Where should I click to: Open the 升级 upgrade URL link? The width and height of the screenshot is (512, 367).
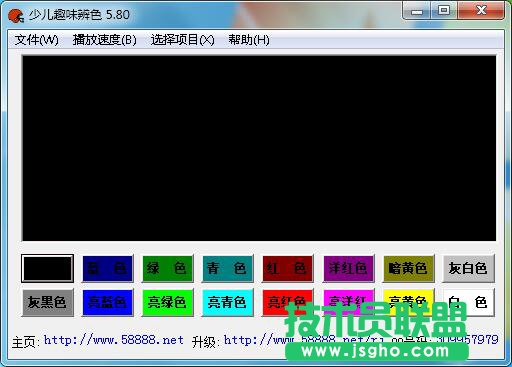[303, 340]
